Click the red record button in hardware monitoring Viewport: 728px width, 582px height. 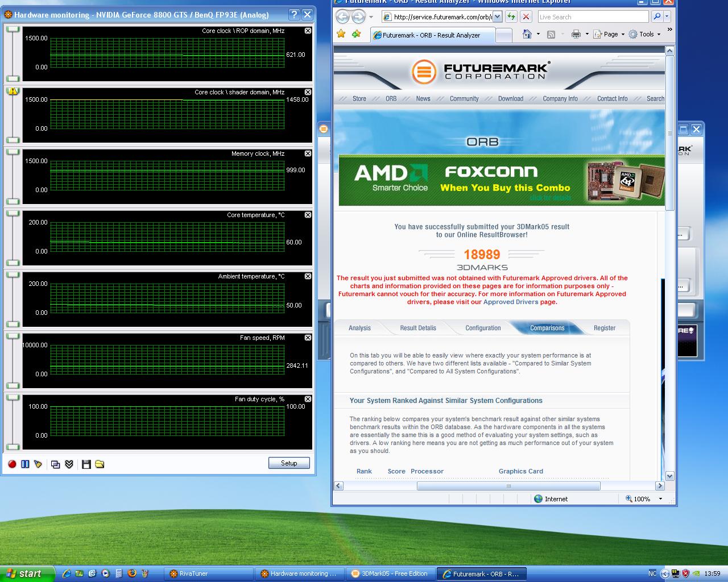[x=12, y=464]
